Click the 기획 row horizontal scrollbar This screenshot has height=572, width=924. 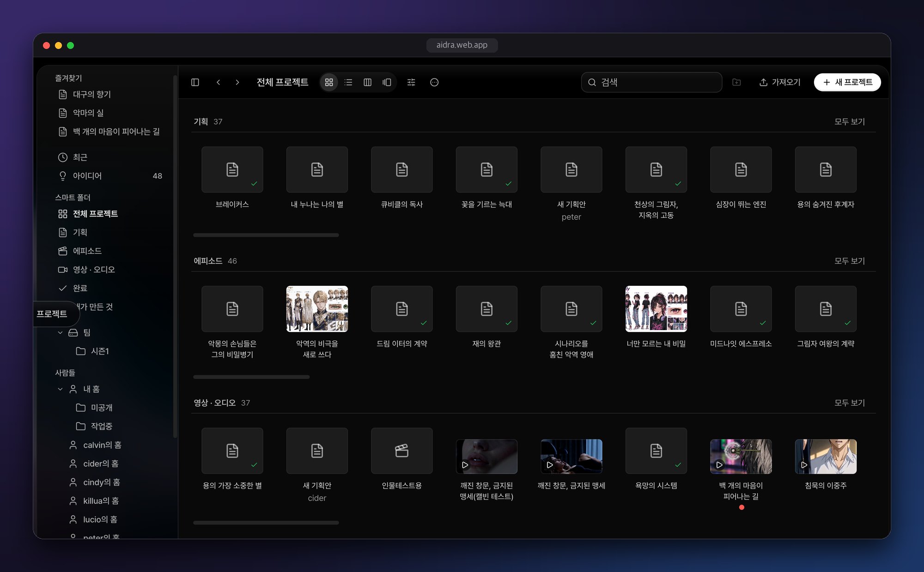click(x=266, y=235)
